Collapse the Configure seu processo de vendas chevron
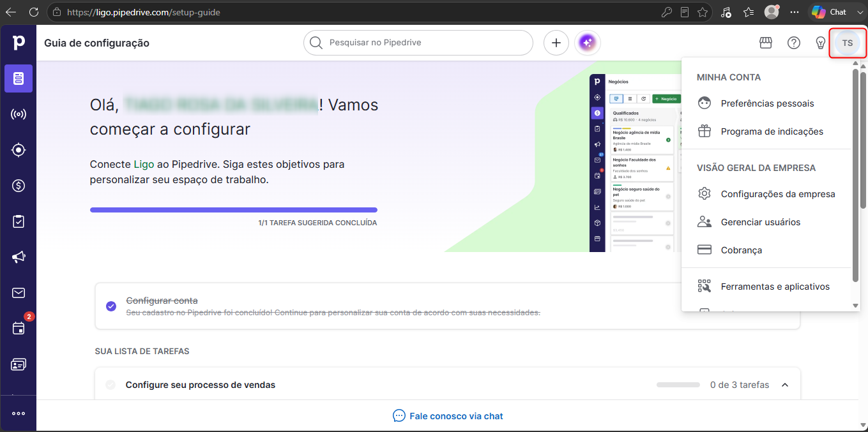 [x=785, y=385]
